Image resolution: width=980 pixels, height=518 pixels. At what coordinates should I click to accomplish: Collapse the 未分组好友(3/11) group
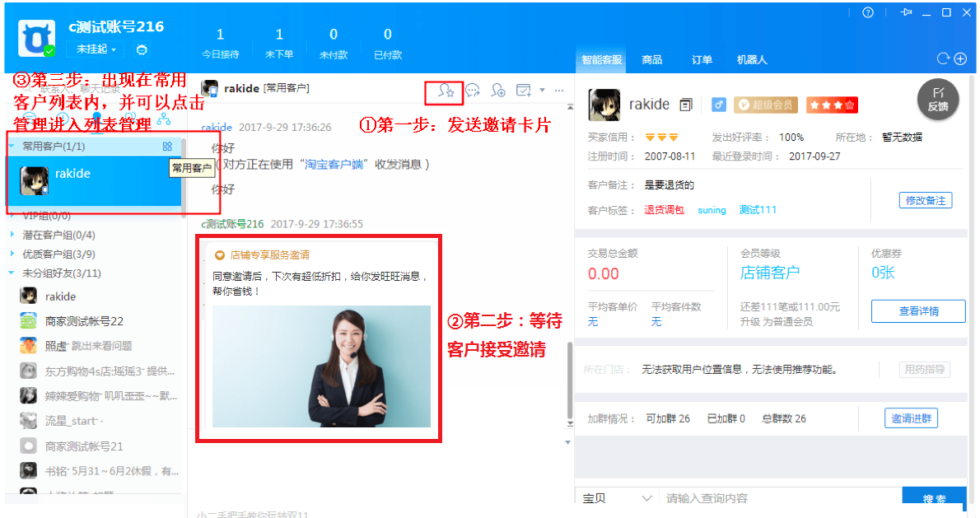pyautogui.click(x=12, y=273)
